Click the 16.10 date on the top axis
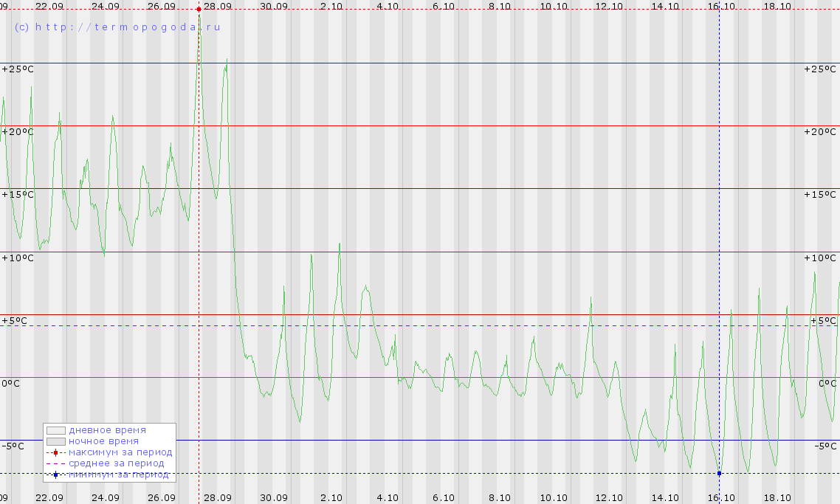 721,5
